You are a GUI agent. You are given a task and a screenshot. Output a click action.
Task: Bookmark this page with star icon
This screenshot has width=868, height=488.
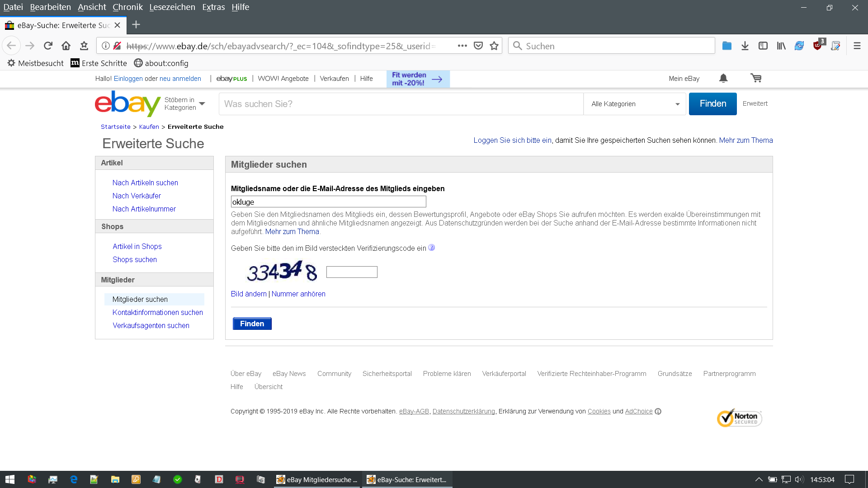(494, 46)
